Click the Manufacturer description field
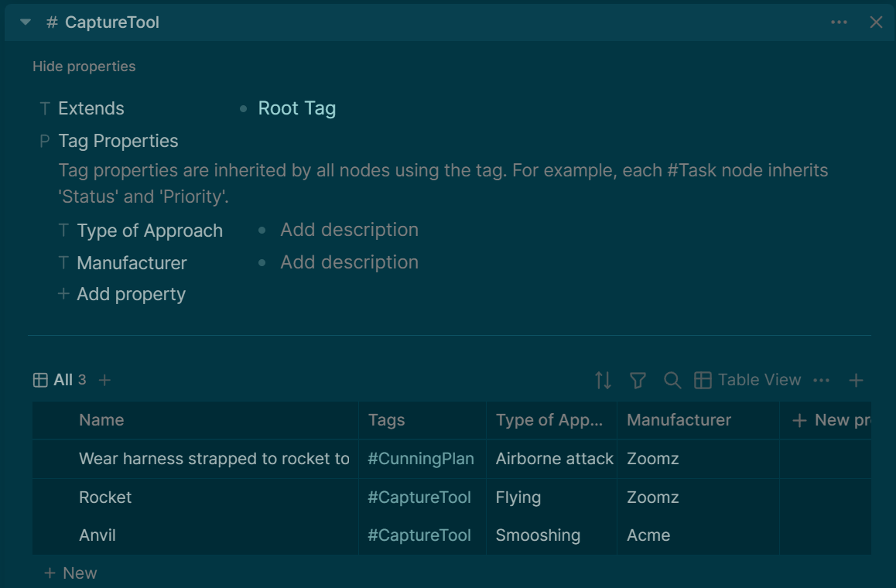This screenshot has height=588, width=896. (x=349, y=262)
